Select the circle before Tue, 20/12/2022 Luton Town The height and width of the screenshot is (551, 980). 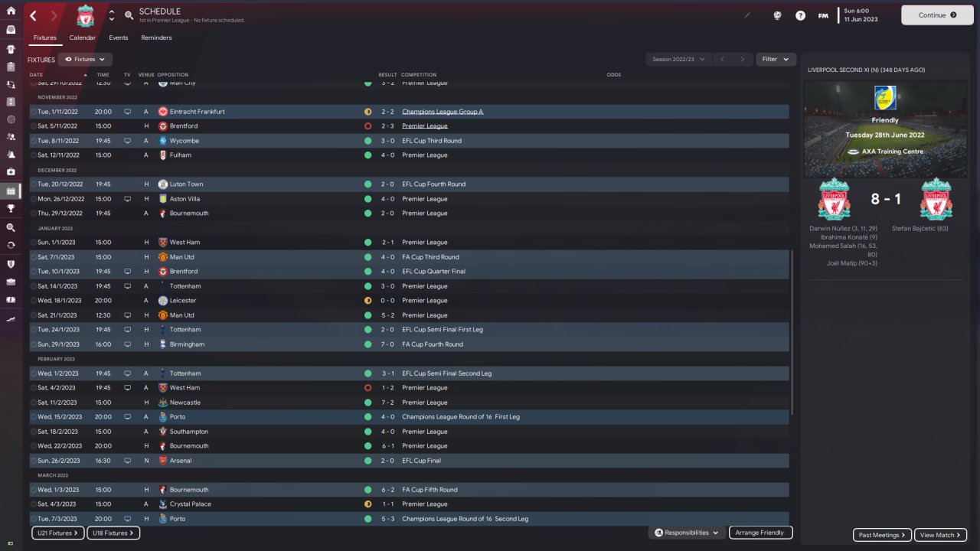pyautogui.click(x=33, y=184)
